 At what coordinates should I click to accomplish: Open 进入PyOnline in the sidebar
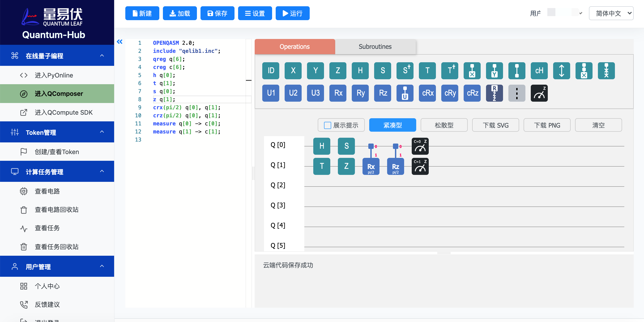(x=57, y=75)
